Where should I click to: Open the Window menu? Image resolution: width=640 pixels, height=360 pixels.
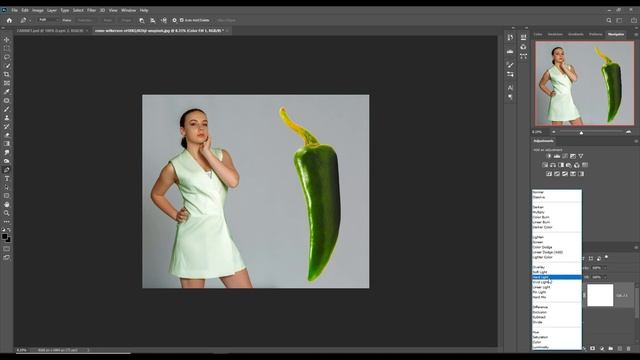click(128, 10)
